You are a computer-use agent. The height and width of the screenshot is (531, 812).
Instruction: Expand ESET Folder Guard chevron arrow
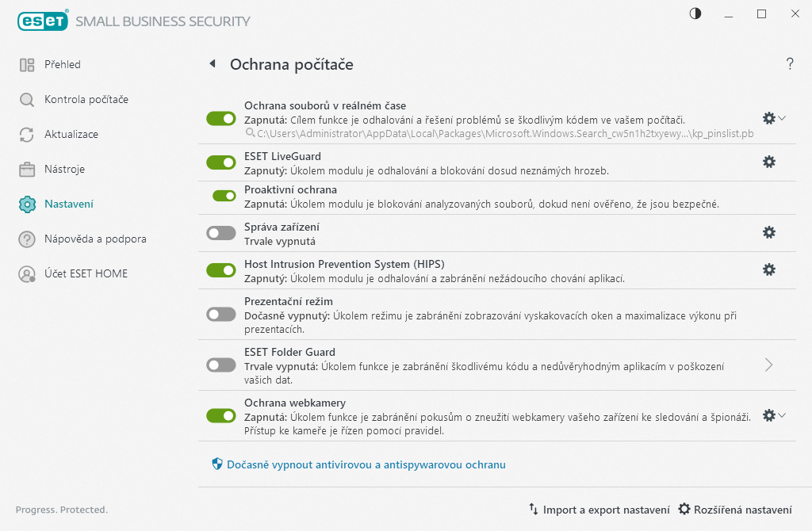tap(768, 365)
